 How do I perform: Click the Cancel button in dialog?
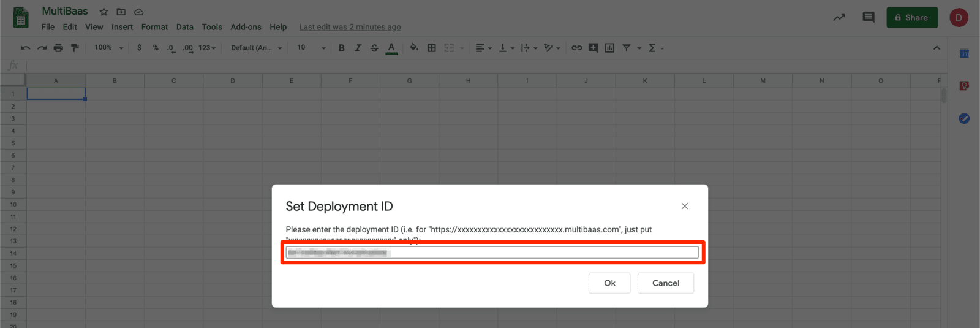pyautogui.click(x=666, y=283)
